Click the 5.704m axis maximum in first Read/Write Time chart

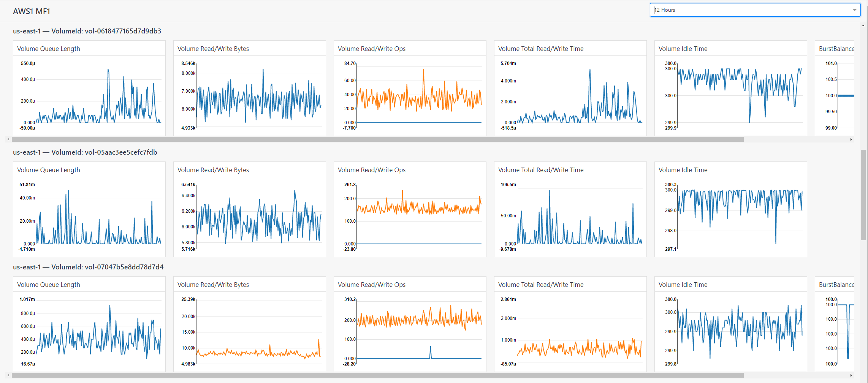point(508,63)
